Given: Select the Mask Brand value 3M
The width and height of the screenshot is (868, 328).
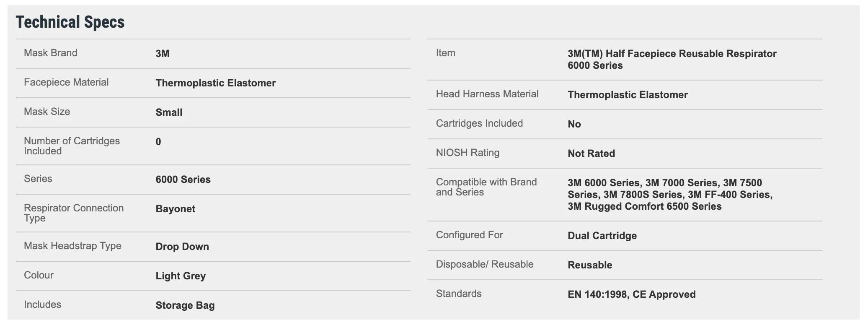Looking at the screenshot, I should pyautogui.click(x=163, y=54).
